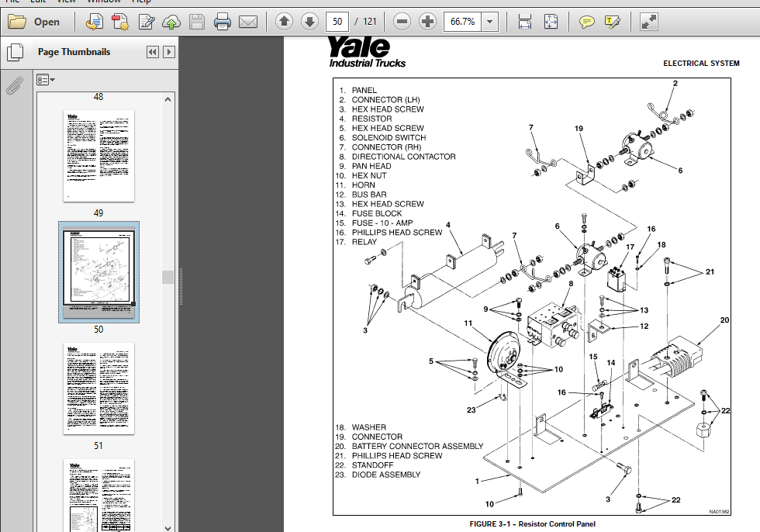Click the cloud upload icon
Viewport: 760px width, 532px height.
pos(171,22)
